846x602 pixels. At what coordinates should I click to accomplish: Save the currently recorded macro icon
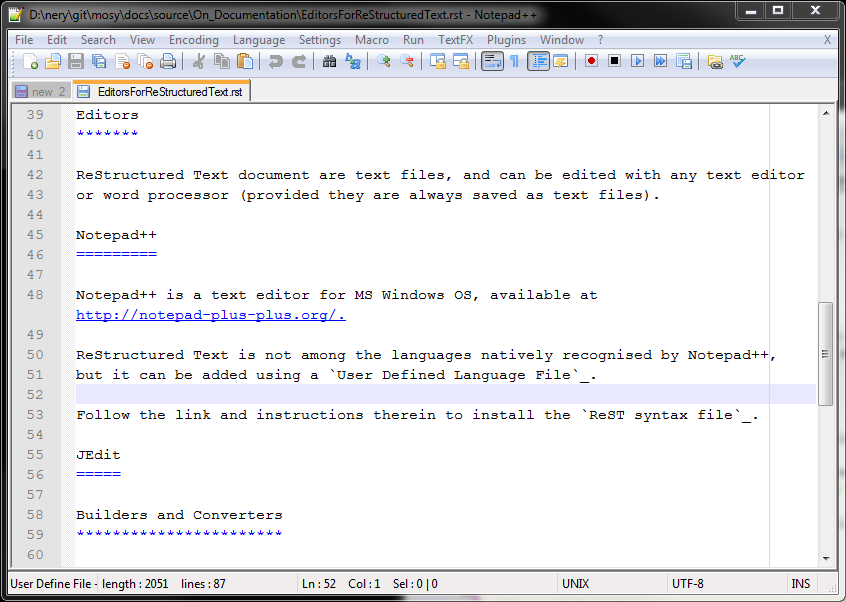(x=684, y=61)
